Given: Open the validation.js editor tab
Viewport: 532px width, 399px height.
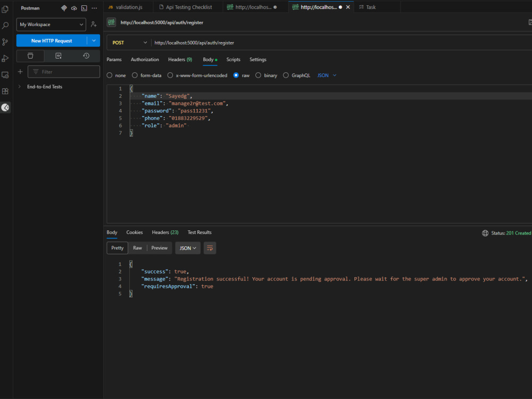Looking at the screenshot, I should pyautogui.click(x=128, y=7).
